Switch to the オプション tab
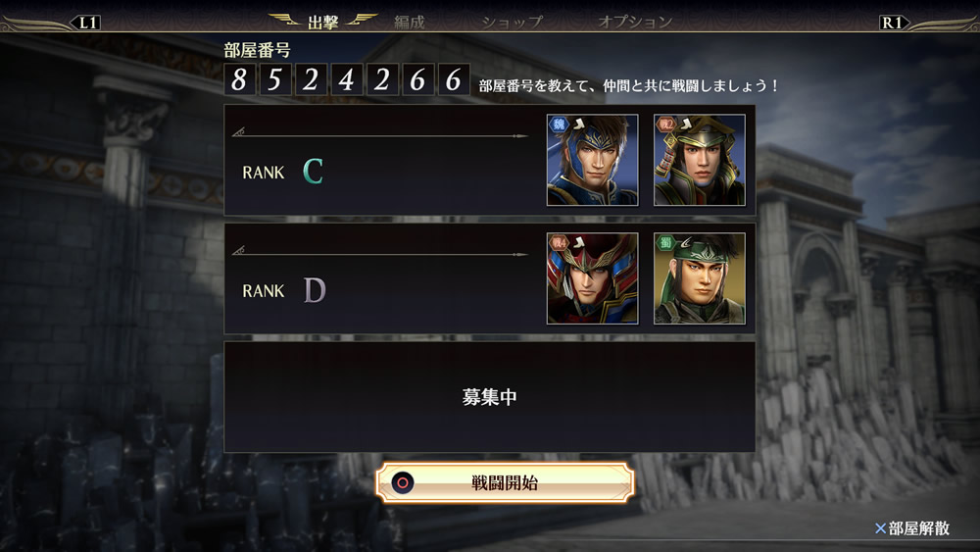Viewport: 980px width, 552px height. point(635,22)
